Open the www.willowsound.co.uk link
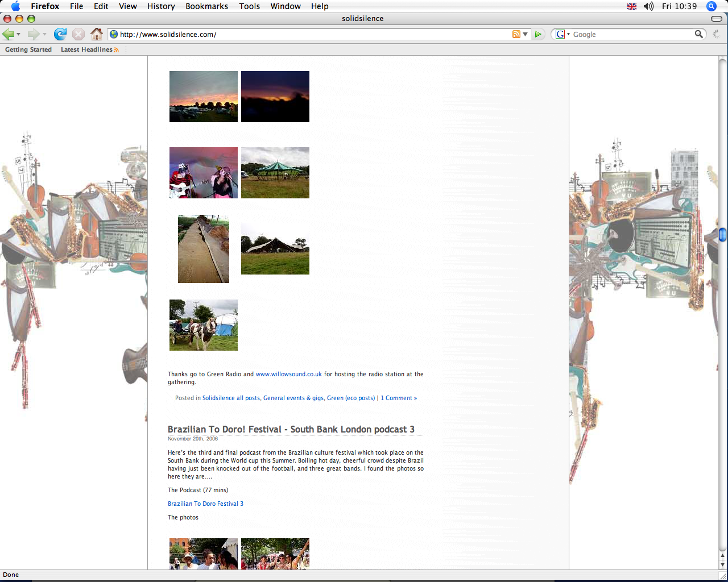Screen dimensions: 728x582 (289, 374)
